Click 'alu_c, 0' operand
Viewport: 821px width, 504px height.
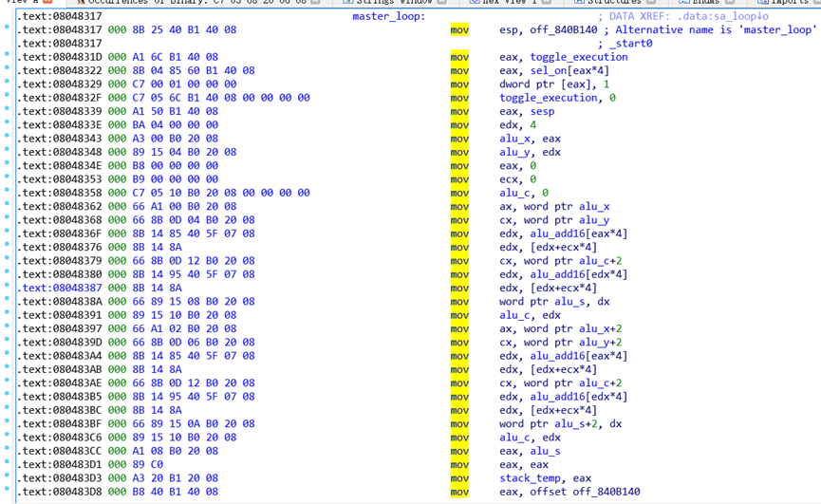tap(524, 193)
